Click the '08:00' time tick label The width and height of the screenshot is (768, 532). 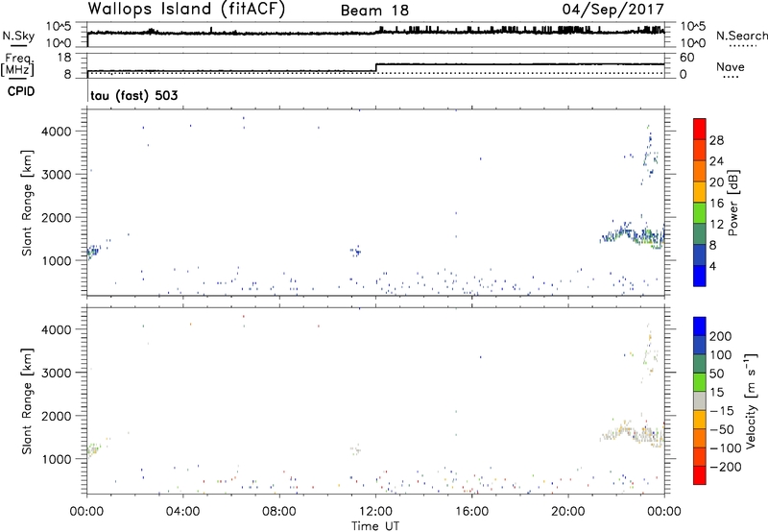pyautogui.click(x=278, y=512)
